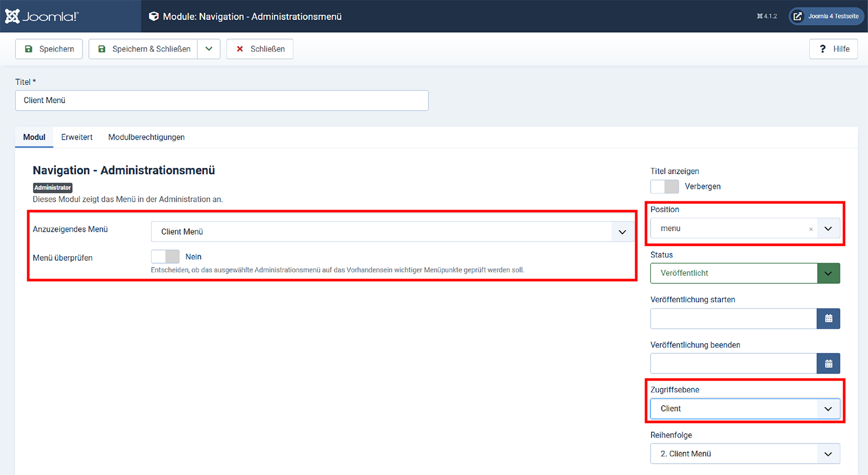The height and width of the screenshot is (475, 868).
Task: Toggle the Titel anzeigen switch
Action: [665, 186]
